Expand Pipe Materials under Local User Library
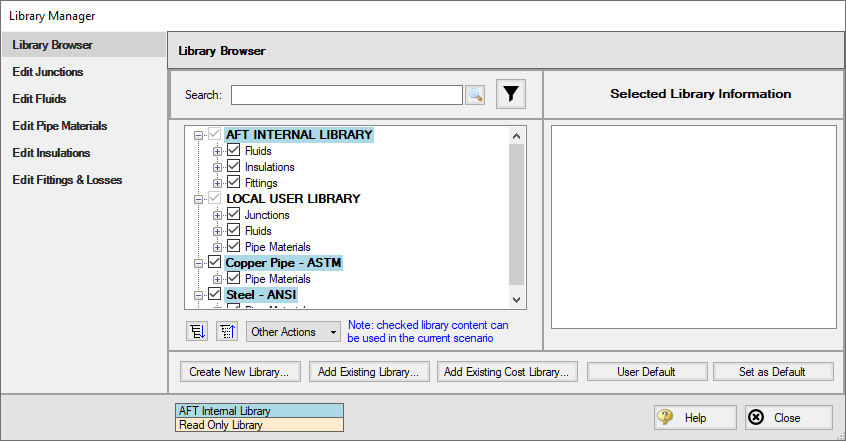The height and width of the screenshot is (441, 846). tap(217, 247)
